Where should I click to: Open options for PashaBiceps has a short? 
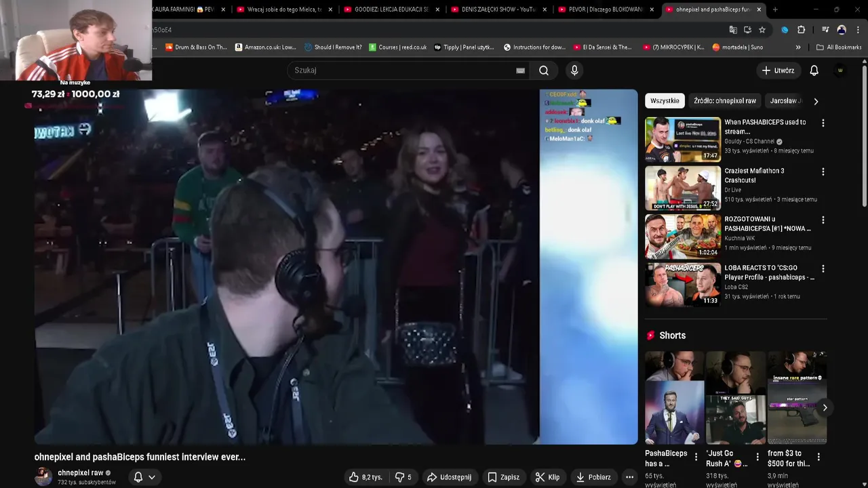696,457
